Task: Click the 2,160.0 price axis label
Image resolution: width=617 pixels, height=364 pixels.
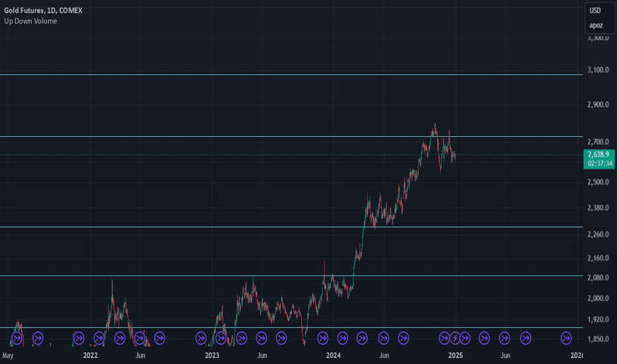Action: [x=598, y=258]
